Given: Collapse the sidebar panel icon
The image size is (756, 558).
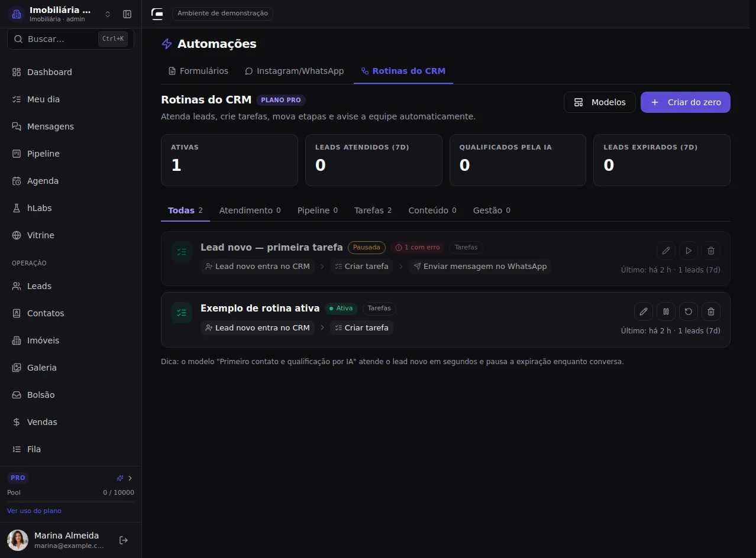Looking at the screenshot, I should click(127, 14).
